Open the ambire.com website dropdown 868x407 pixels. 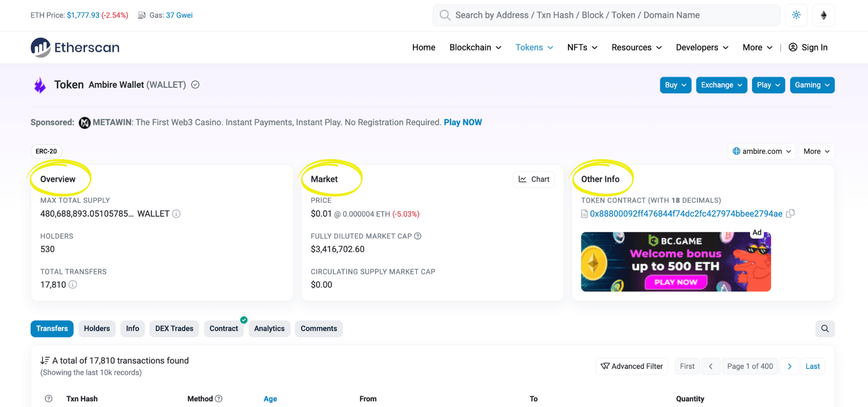[761, 151]
